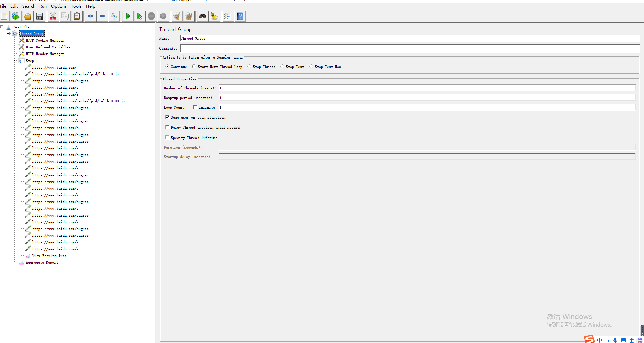Toggle Chinese input mode icon

[599, 340]
